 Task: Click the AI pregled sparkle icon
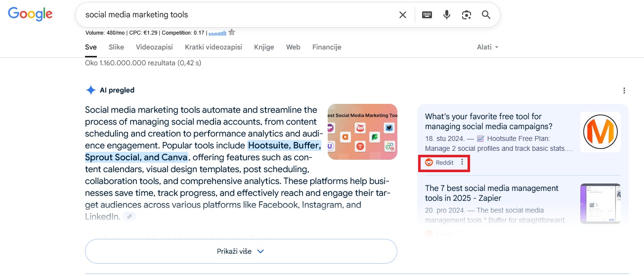point(90,90)
